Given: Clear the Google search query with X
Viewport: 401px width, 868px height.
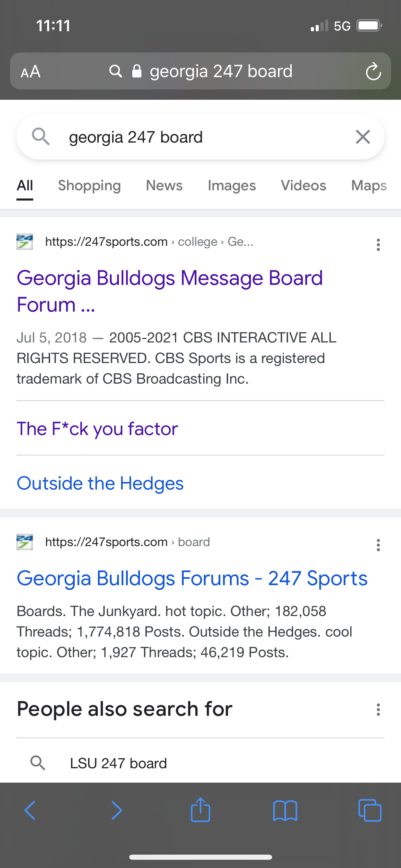Looking at the screenshot, I should pyautogui.click(x=363, y=137).
